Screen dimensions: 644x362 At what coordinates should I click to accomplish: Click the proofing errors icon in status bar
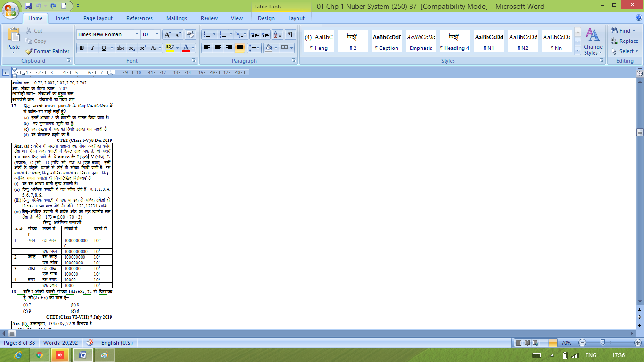pyautogui.click(x=90, y=343)
